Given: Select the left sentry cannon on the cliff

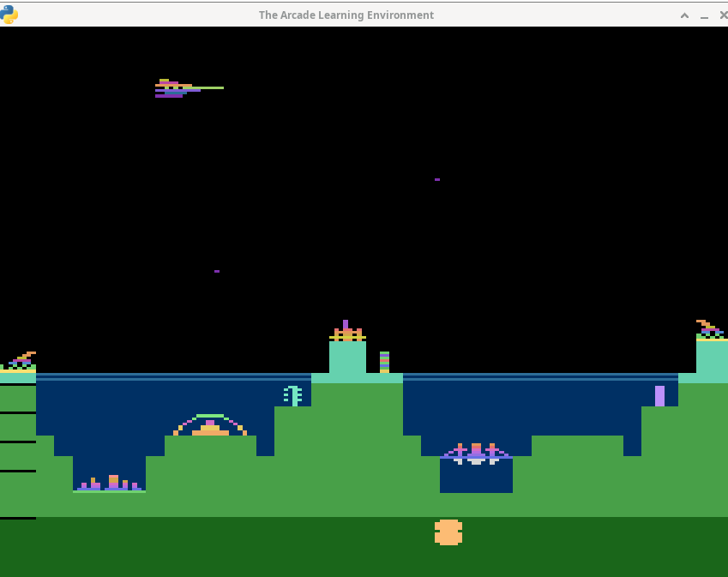Looking at the screenshot, I should 21,360.
